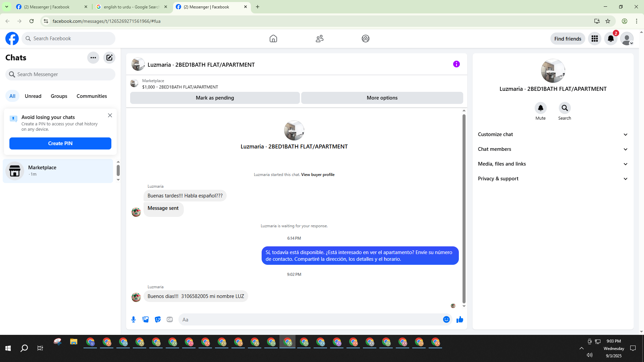
Task: Open the notifications bell
Action: coord(611,39)
